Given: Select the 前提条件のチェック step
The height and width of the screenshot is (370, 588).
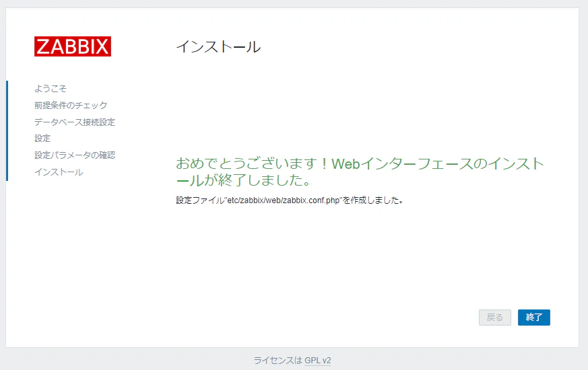Looking at the screenshot, I should point(71,105).
